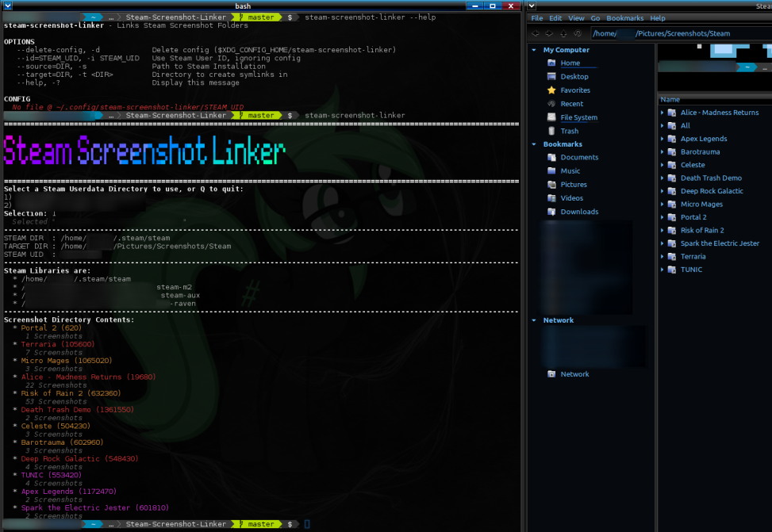
Task: Open the bash window menu icon
Action: pyautogui.click(x=8, y=6)
